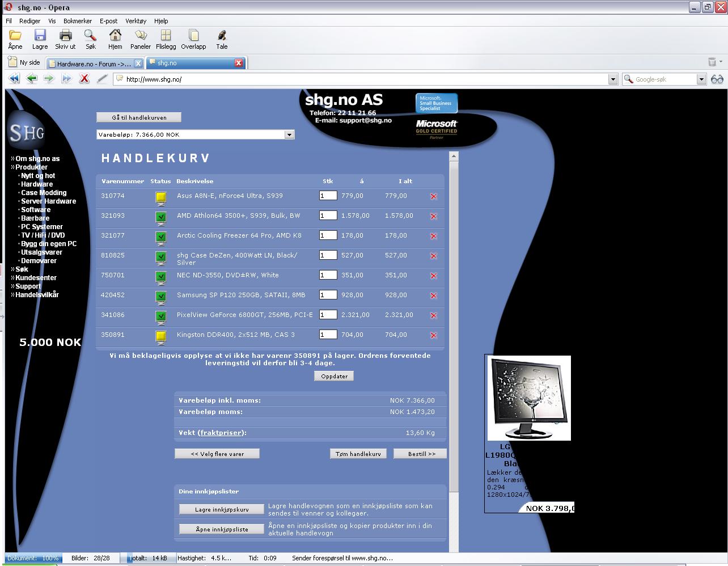
Task: Click quantity field for Kingston DDR400
Action: point(328,335)
